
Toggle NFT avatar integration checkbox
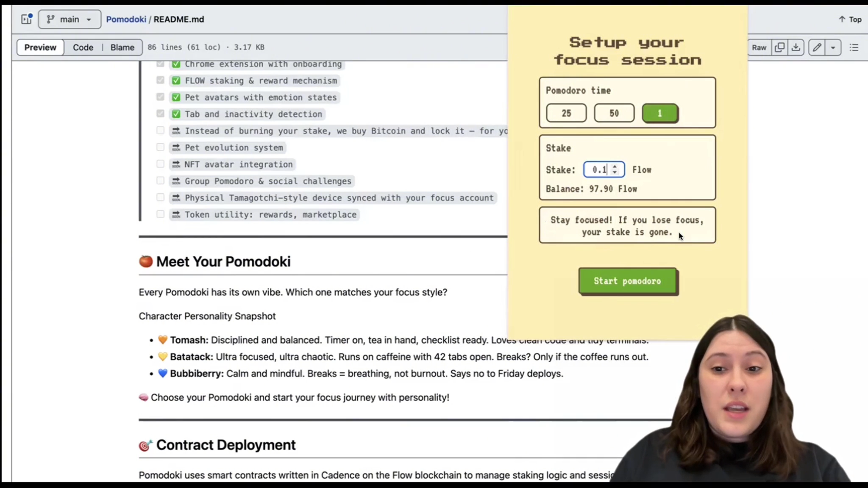pos(160,164)
